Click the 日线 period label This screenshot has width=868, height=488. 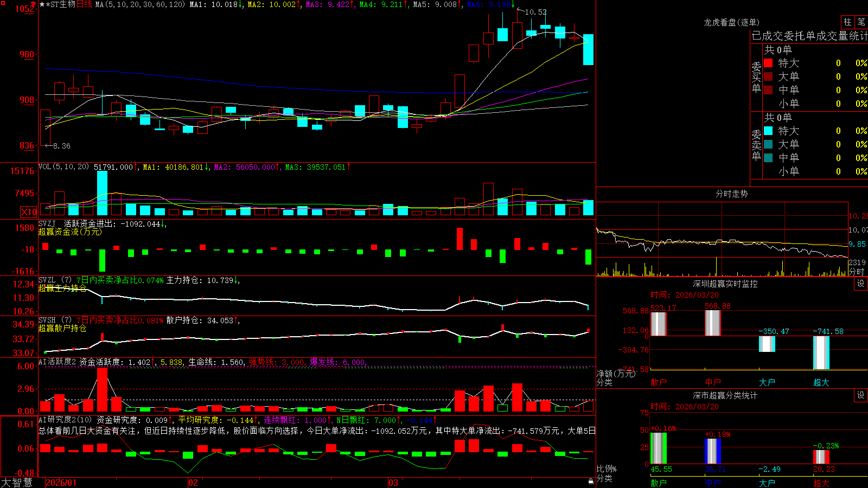84,4
